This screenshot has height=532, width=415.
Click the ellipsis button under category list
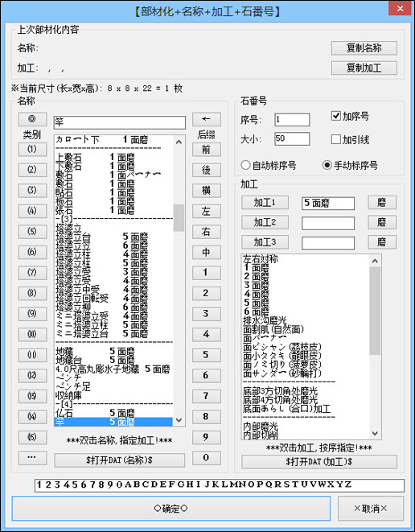(32, 457)
